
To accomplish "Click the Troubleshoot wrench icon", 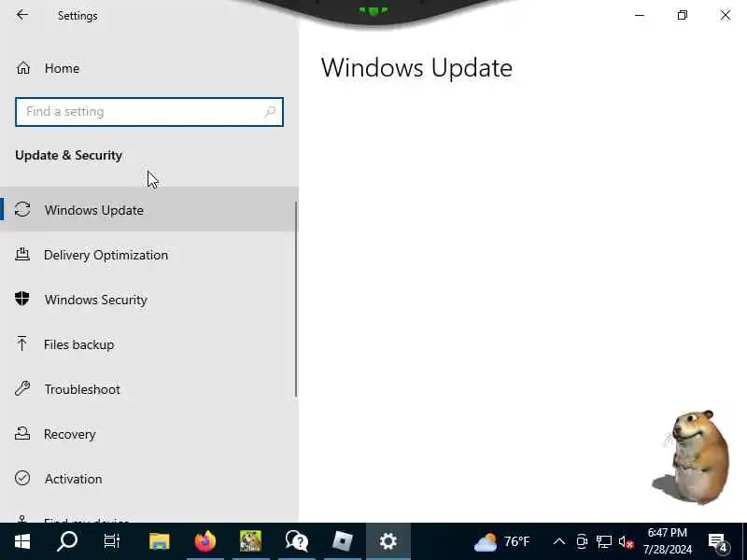I will point(22,388).
